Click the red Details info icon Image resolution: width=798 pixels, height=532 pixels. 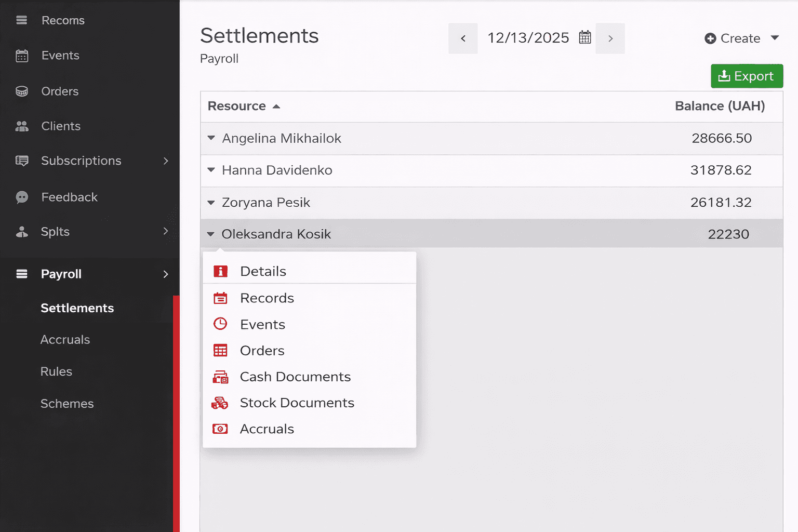220,271
